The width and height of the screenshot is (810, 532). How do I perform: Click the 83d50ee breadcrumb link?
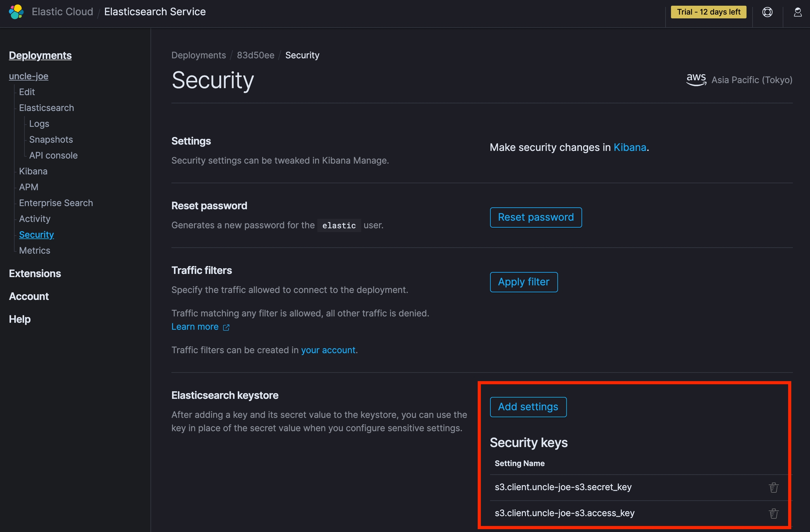coord(255,55)
